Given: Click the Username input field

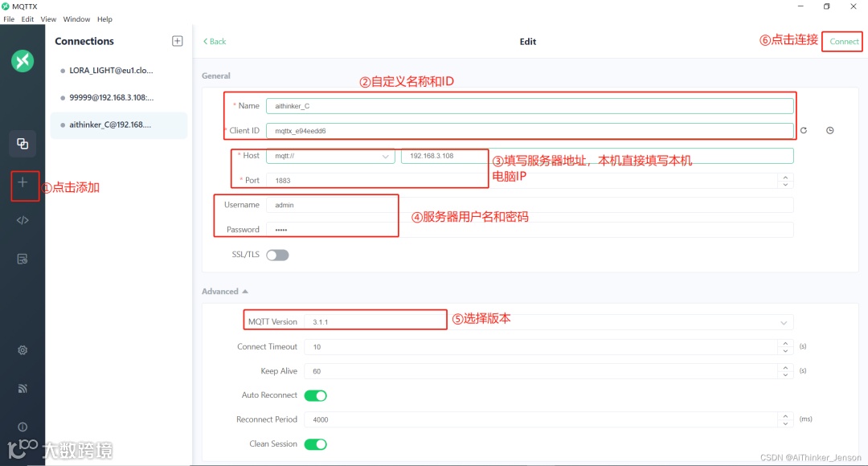Looking at the screenshot, I should (x=530, y=205).
